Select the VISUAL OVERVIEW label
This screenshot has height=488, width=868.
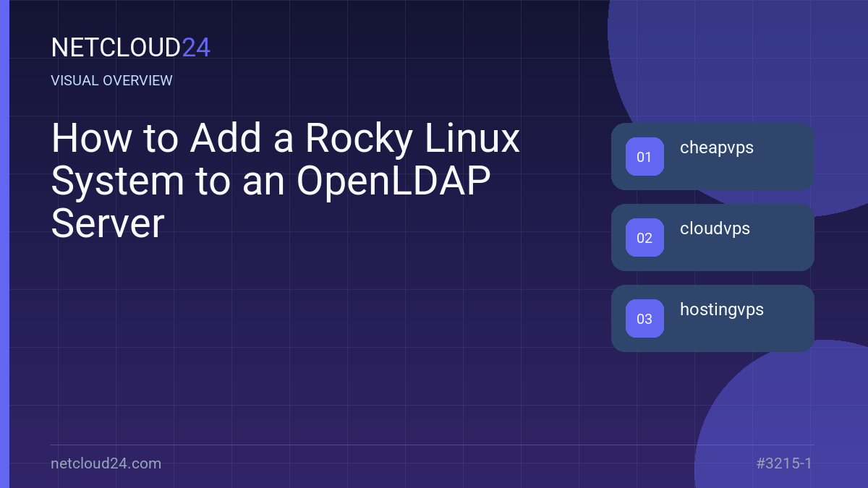[x=112, y=81]
